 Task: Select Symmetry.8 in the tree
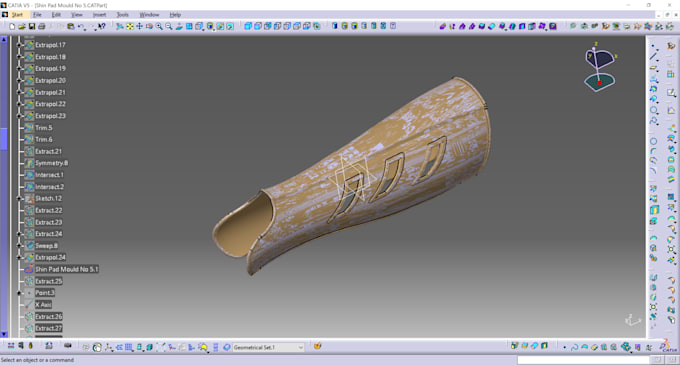(51, 163)
